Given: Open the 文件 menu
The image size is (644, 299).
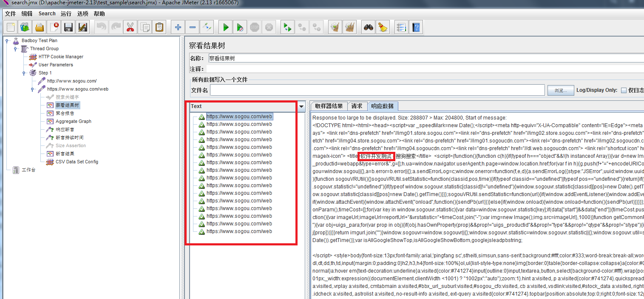Looking at the screenshot, I should pos(11,14).
